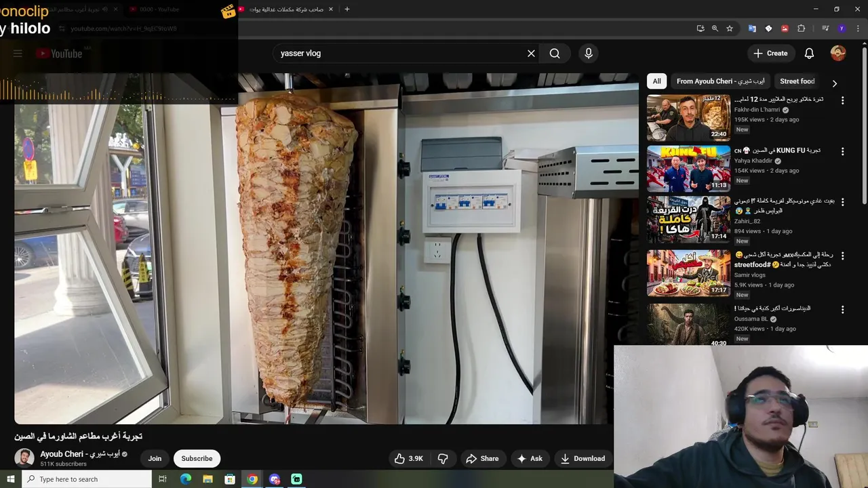This screenshot has height=488, width=868.
Task: Open options for the Zahiri_82 video
Action: pos(843,203)
